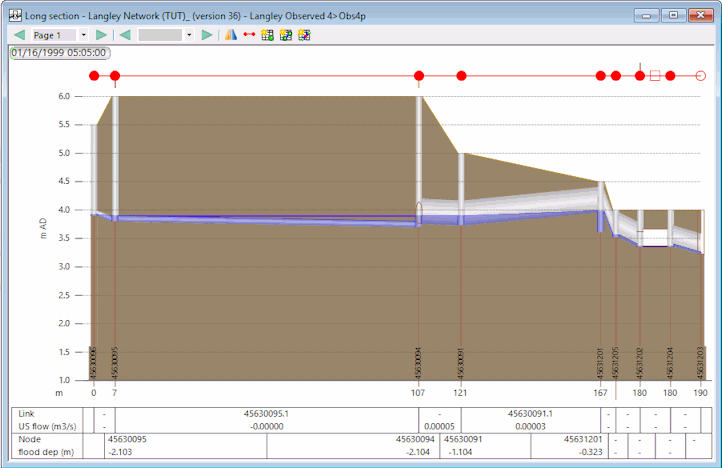This screenshot has height=468, width=722.
Task: Click the orange and blue flip section icon
Action: coord(231,35)
